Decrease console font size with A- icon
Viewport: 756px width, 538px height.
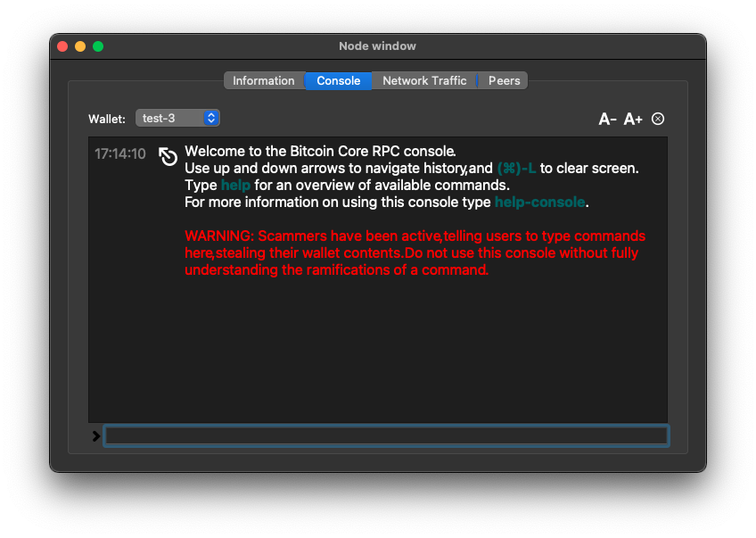[607, 119]
